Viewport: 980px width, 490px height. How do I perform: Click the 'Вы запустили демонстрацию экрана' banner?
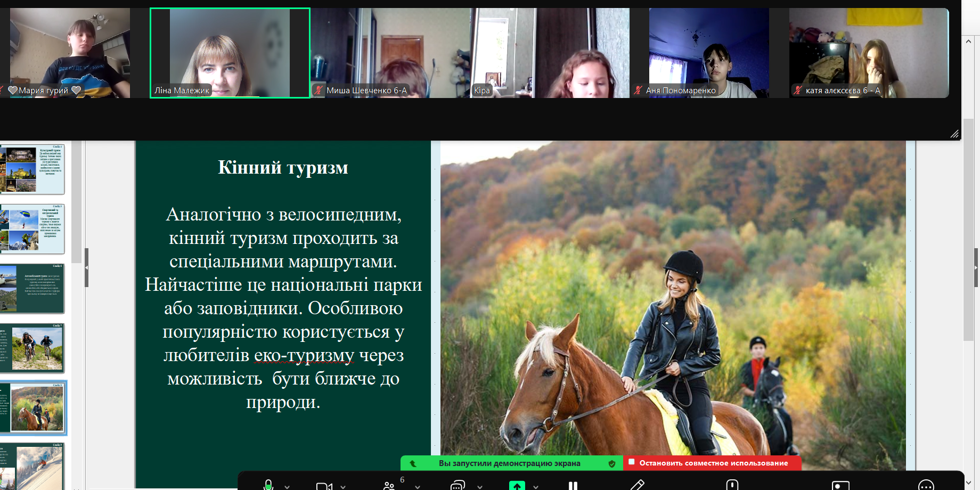(x=509, y=463)
